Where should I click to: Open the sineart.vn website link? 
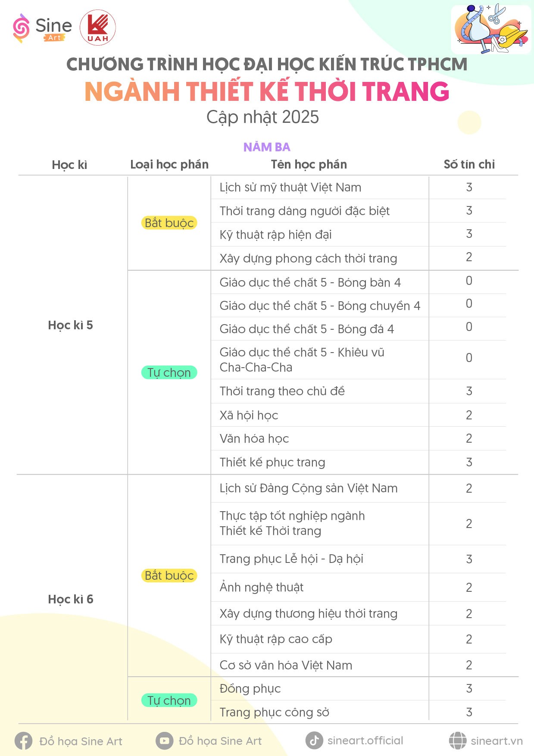(x=497, y=741)
